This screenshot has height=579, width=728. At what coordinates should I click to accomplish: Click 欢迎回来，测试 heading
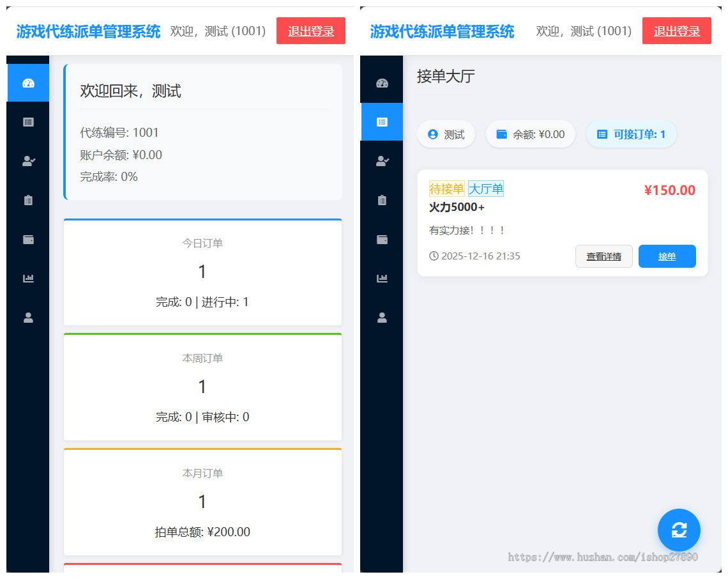(130, 91)
